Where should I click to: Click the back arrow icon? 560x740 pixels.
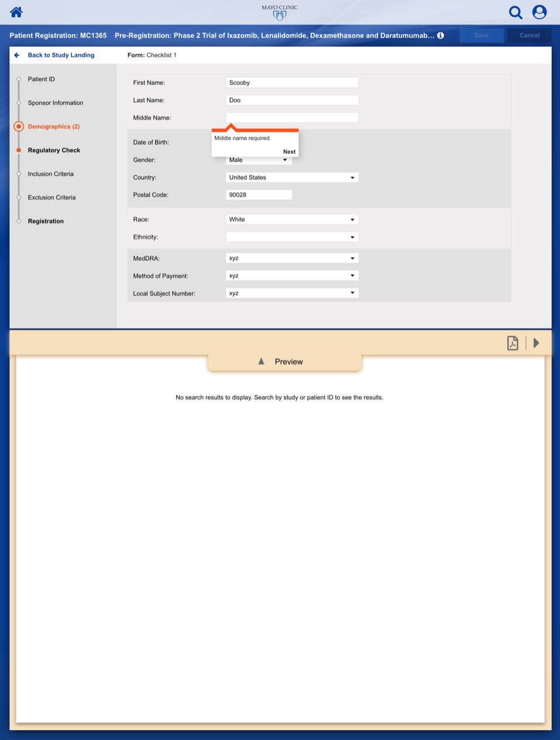coord(17,55)
